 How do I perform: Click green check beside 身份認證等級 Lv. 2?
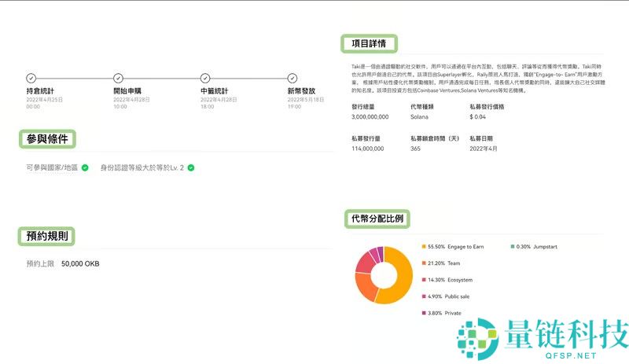tap(191, 167)
